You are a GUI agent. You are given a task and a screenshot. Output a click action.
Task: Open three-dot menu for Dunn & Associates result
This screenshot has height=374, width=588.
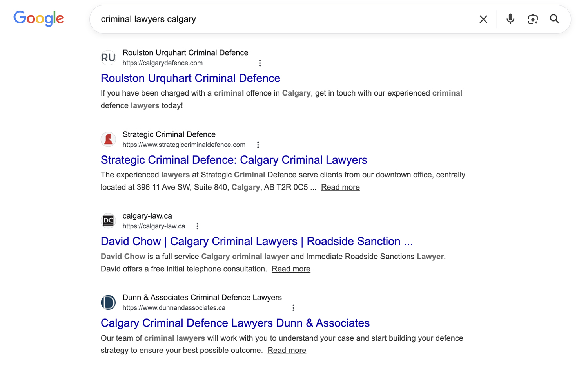click(x=293, y=308)
